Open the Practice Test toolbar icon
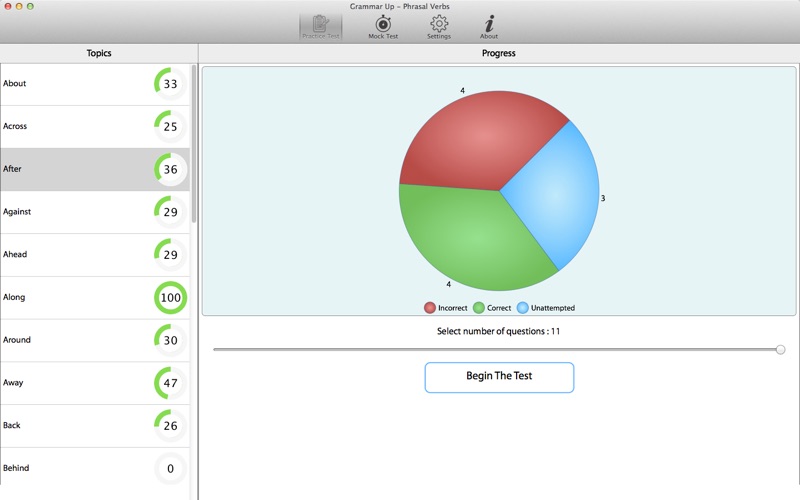This screenshot has width=800, height=500. click(x=320, y=27)
